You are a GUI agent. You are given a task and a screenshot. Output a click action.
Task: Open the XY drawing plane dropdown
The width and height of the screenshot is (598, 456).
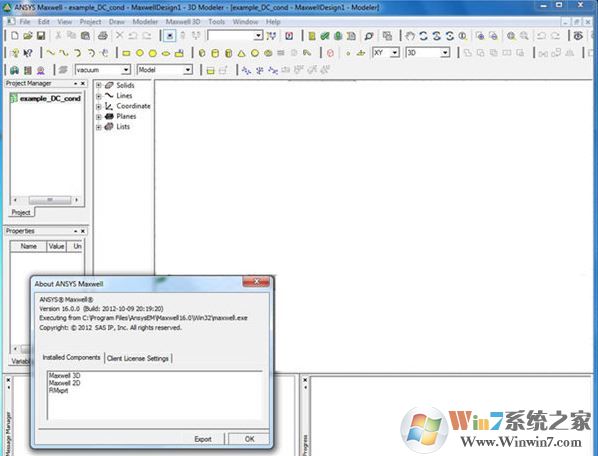(395, 53)
